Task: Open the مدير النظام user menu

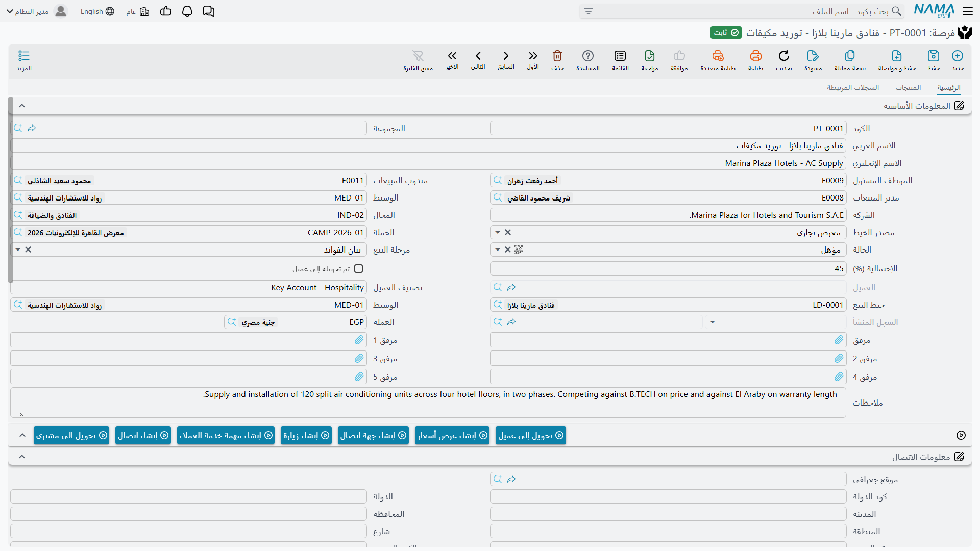Action: pyautogui.click(x=37, y=11)
